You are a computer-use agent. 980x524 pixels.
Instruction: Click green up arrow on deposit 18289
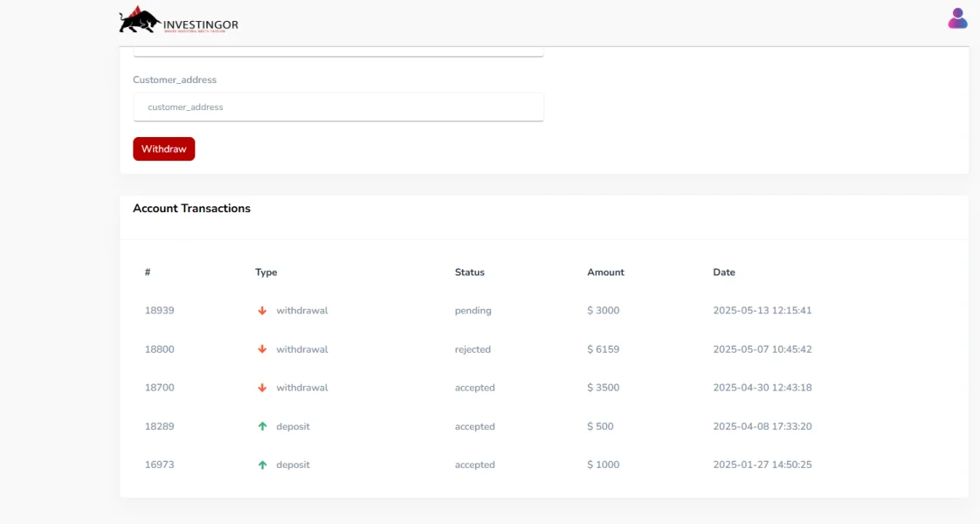(262, 427)
